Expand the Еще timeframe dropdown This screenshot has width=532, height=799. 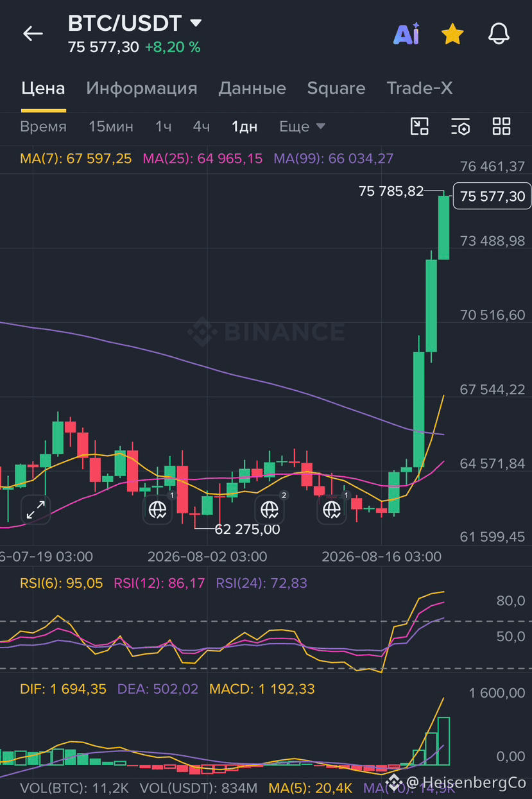point(302,126)
